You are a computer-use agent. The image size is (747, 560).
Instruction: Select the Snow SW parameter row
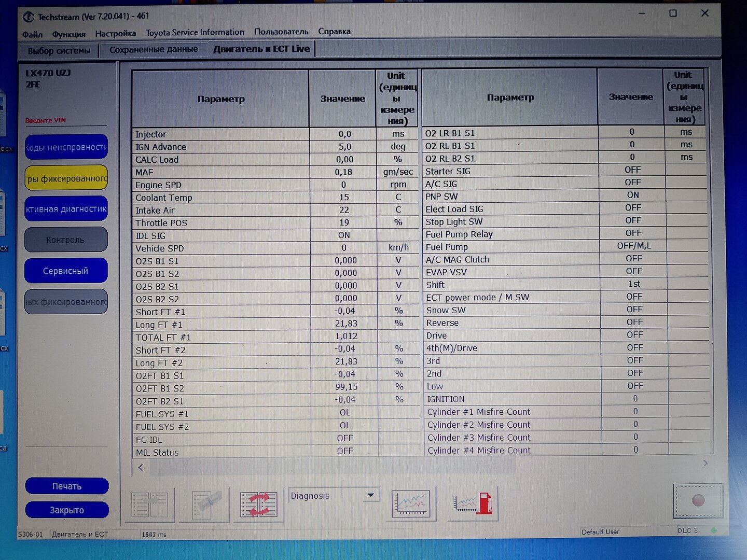(x=565, y=310)
